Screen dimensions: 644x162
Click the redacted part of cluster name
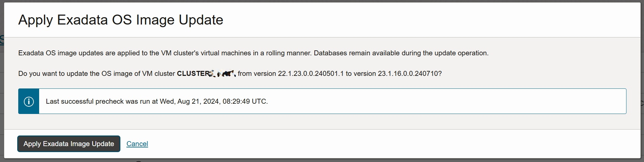[223, 74]
